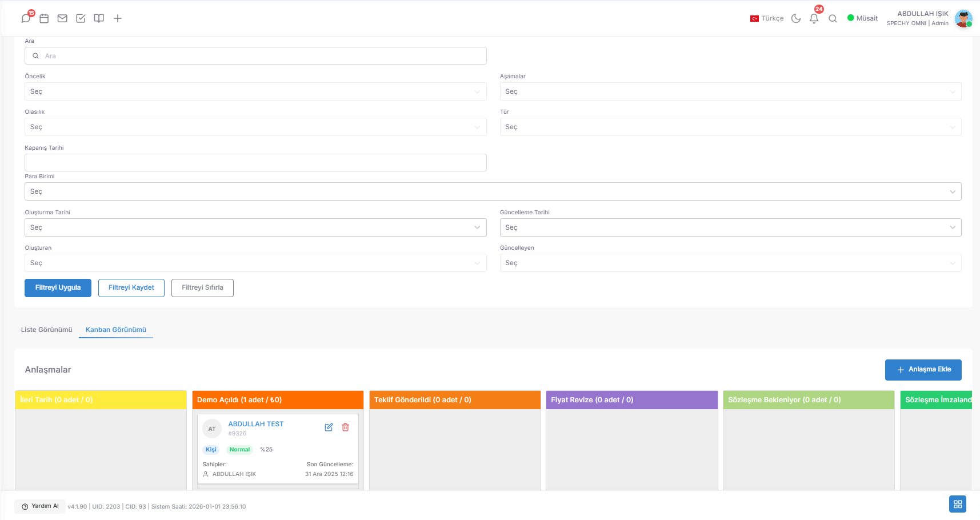Change language from Türkçe
This screenshot has width=980, height=520.
tap(767, 18)
